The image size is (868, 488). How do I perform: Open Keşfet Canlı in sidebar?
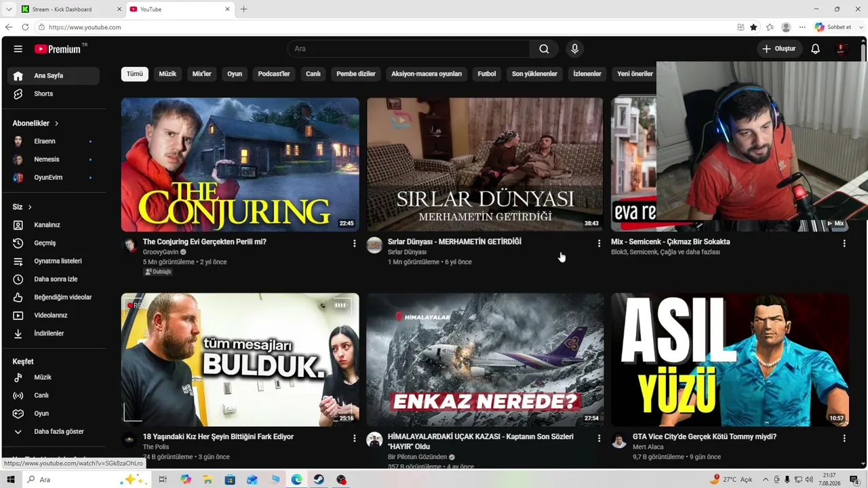[54, 395]
